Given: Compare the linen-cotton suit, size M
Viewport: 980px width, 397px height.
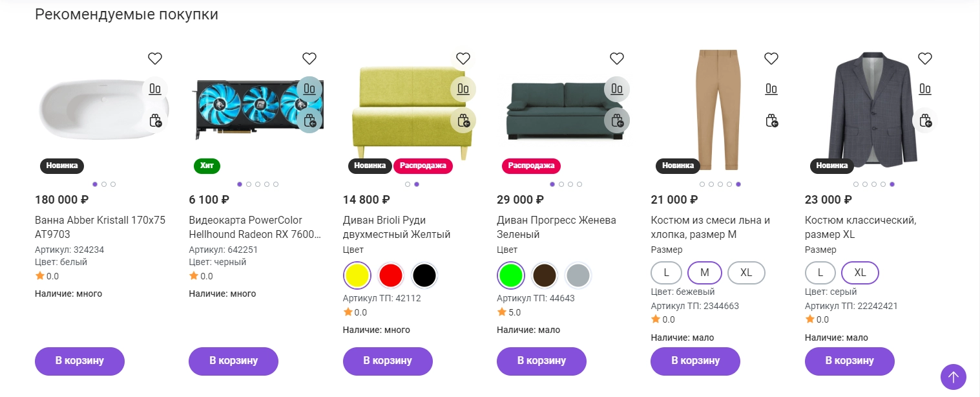Looking at the screenshot, I should pyautogui.click(x=771, y=89).
